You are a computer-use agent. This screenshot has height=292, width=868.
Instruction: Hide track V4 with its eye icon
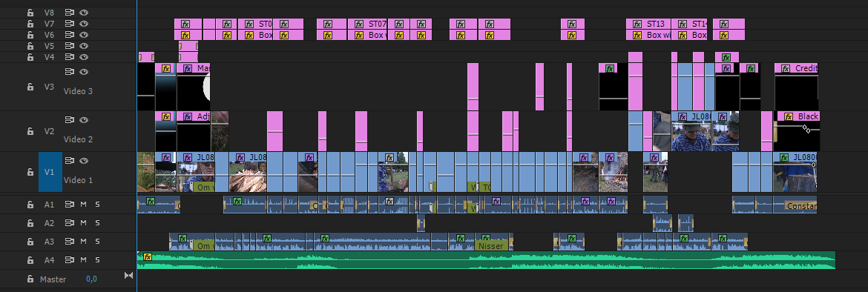pos(84,57)
